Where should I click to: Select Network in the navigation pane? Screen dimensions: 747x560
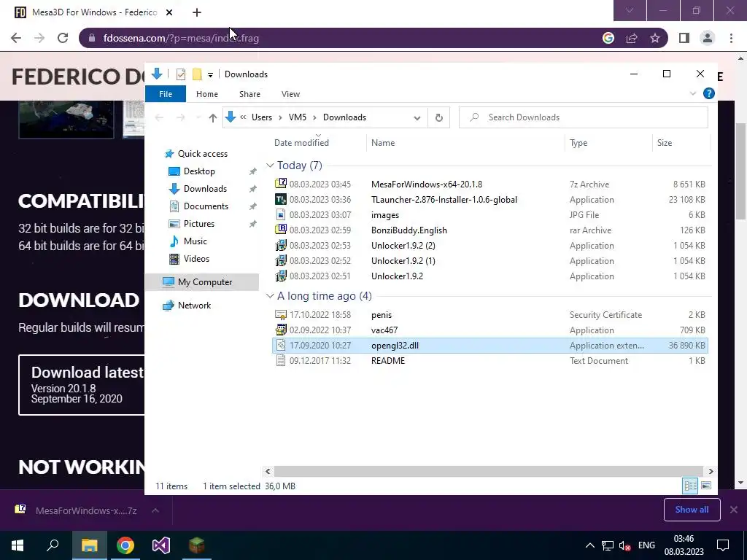click(194, 306)
